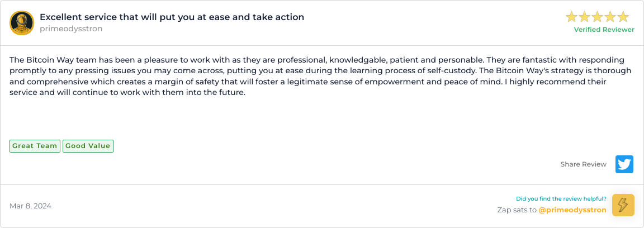
Task: Click 'The Bitcoin Way team' opening text
Action: (x=50, y=59)
